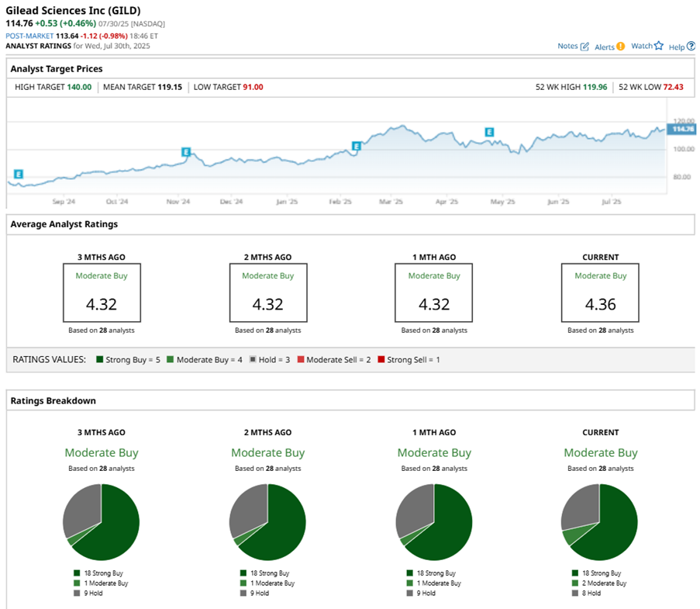Click the '2 Moderate Buy' legend entry
The image size is (700, 609).
click(599, 583)
